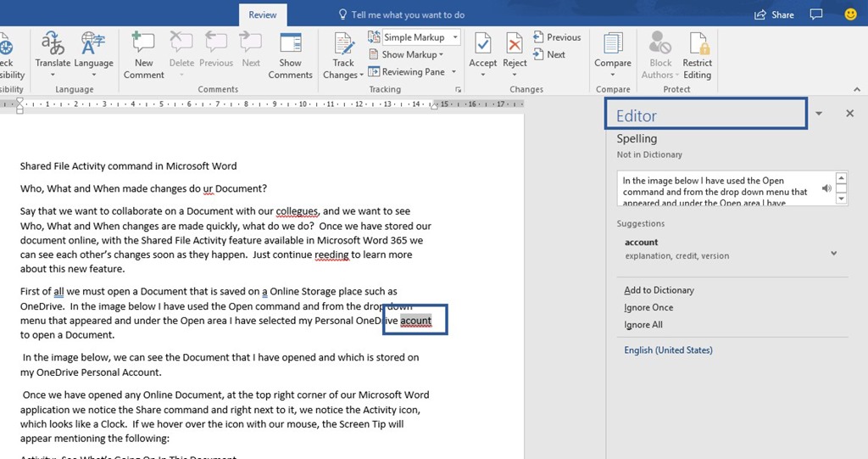
Task: Choose the 'account' spelling suggestion
Action: point(641,243)
